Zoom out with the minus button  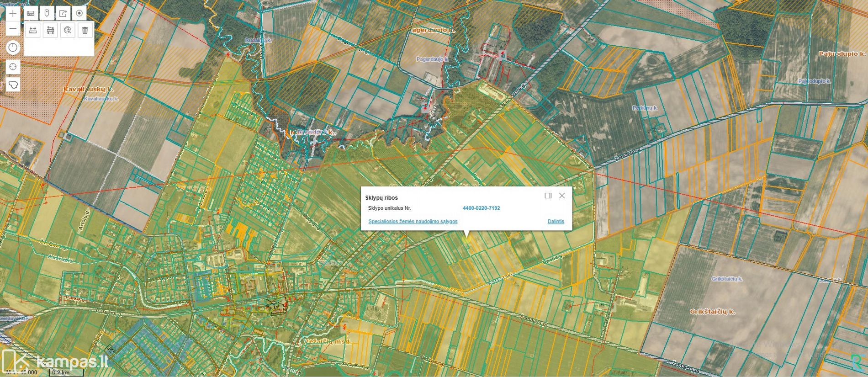point(13,29)
